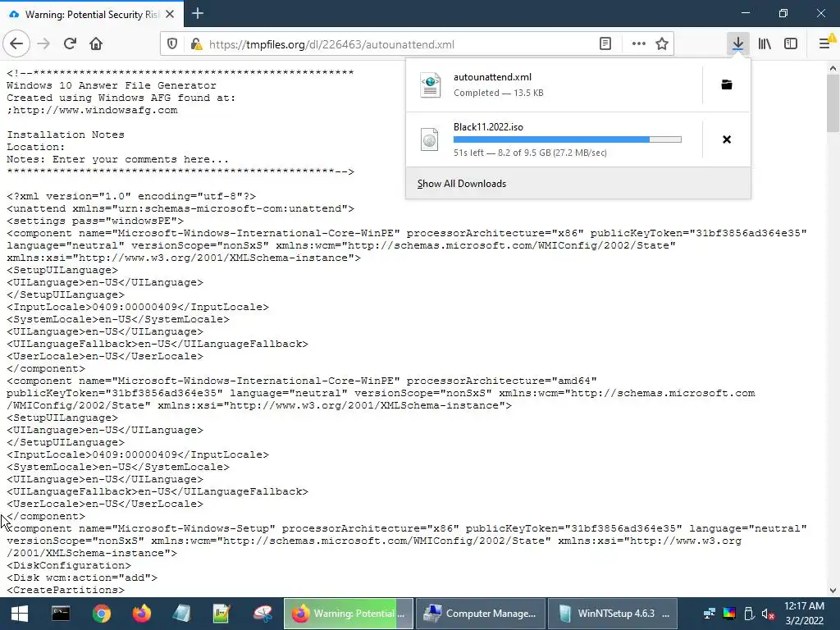Switch to WinNTSetup 4.6.3 taskbar window
The image size is (840, 630).
(613, 614)
